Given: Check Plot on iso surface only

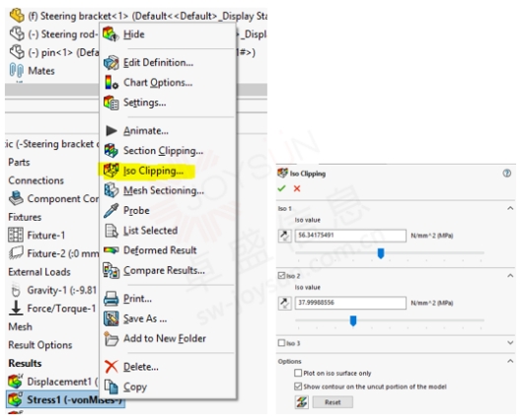Looking at the screenshot, I should [298, 373].
